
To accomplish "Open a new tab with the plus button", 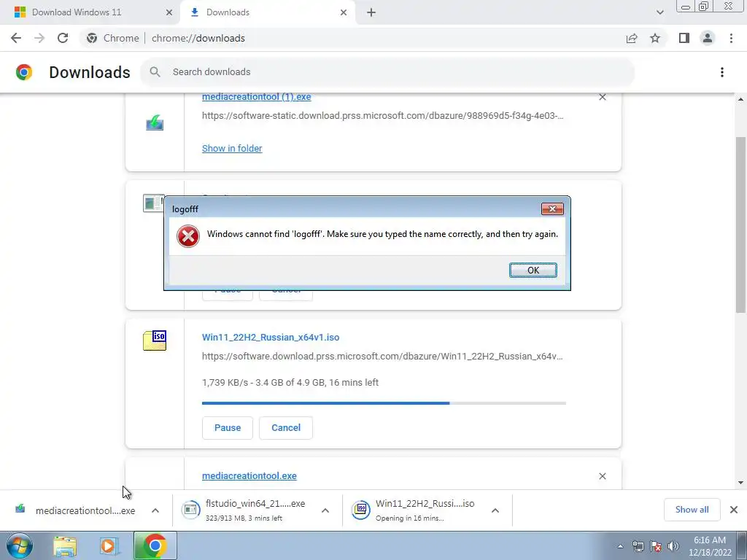I will (x=371, y=12).
